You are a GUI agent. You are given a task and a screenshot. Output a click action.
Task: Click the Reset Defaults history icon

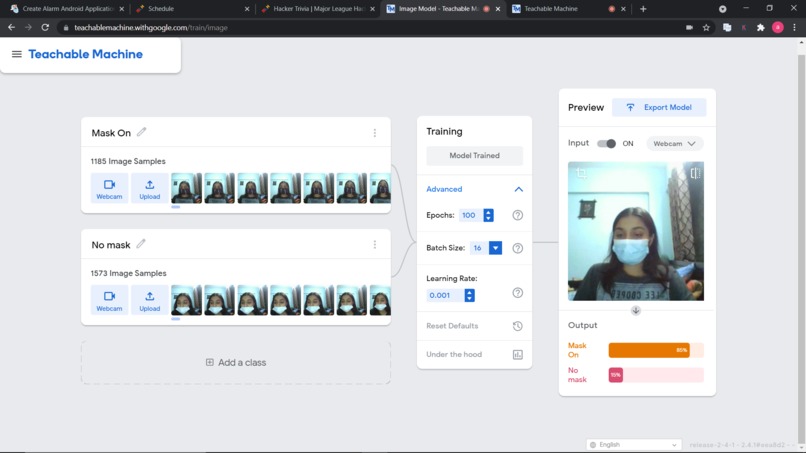tap(518, 326)
